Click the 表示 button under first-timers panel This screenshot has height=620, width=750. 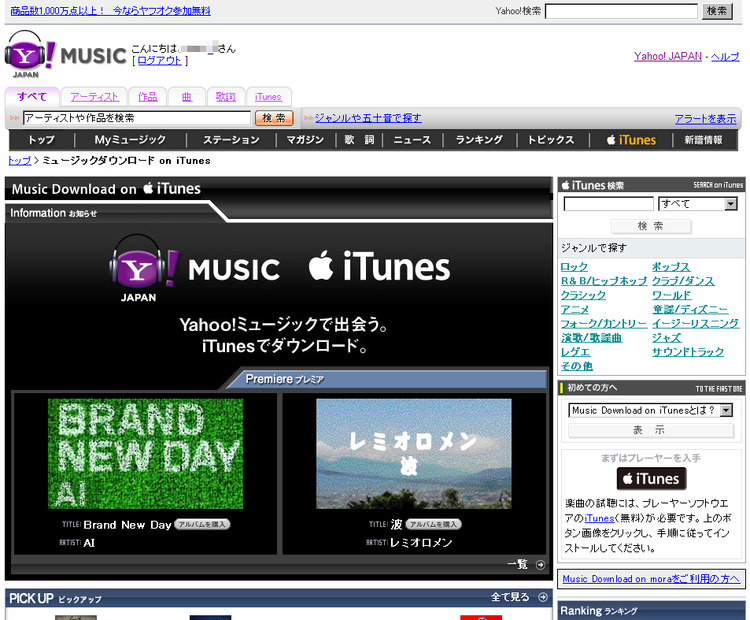coord(651,430)
